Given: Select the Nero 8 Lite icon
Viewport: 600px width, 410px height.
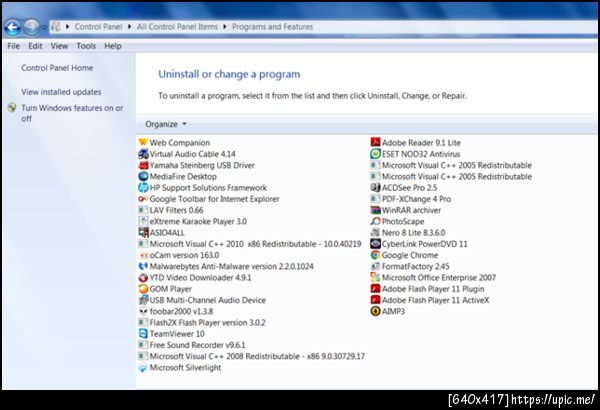Looking at the screenshot, I should 375,232.
